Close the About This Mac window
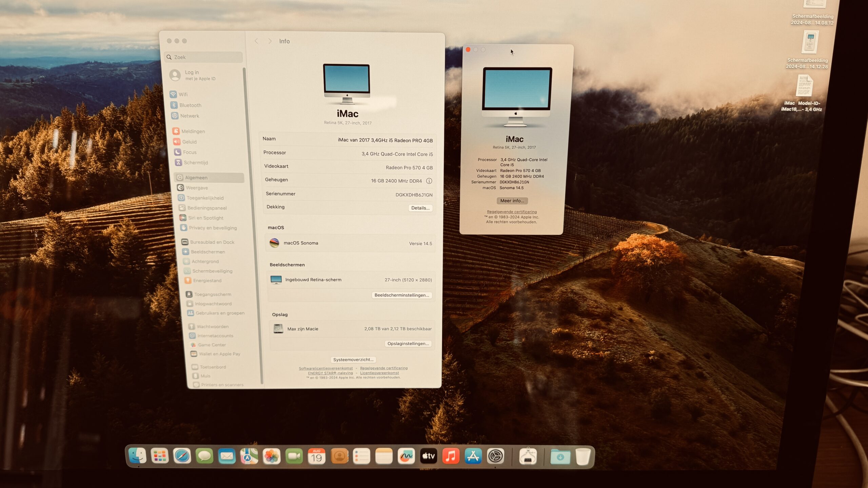The width and height of the screenshot is (868, 488). [468, 50]
